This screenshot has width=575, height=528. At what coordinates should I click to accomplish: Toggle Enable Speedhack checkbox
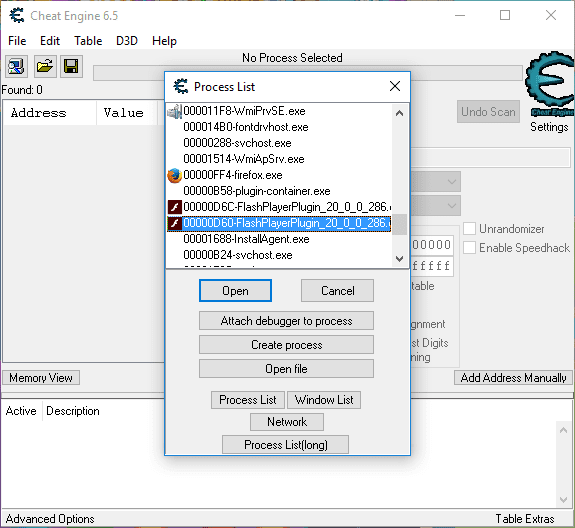[469, 248]
